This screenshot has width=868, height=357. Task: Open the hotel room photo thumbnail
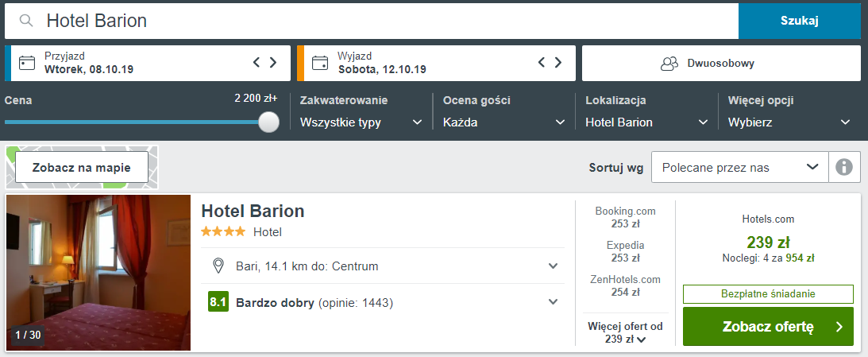98,272
